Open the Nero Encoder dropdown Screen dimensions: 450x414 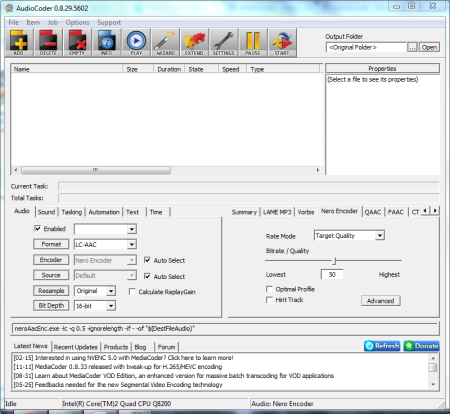(x=132, y=260)
